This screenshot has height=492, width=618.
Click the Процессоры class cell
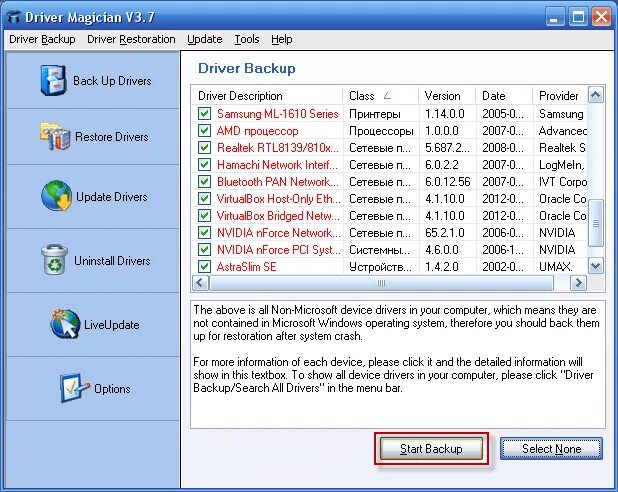coord(381,131)
